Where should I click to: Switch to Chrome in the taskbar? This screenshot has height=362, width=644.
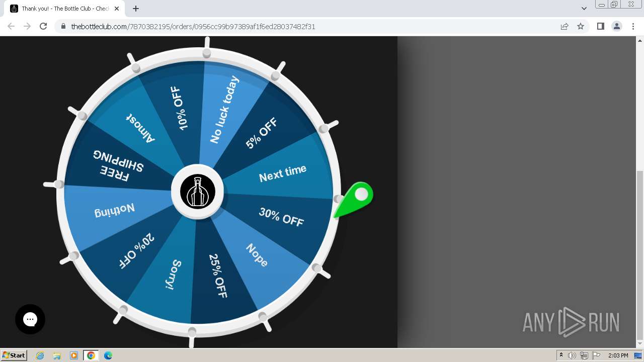point(91,355)
